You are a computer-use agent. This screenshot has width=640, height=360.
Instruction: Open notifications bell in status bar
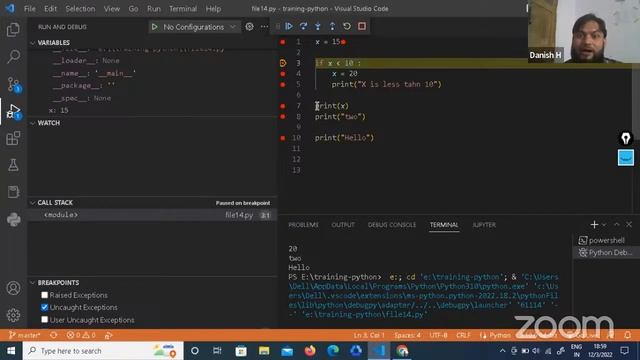[628, 335]
